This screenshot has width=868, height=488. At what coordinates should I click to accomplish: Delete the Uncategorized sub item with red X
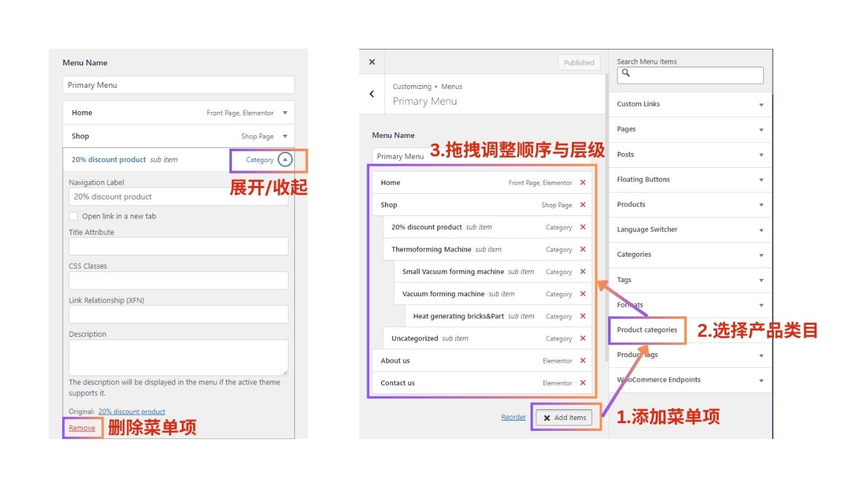[583, 339]
